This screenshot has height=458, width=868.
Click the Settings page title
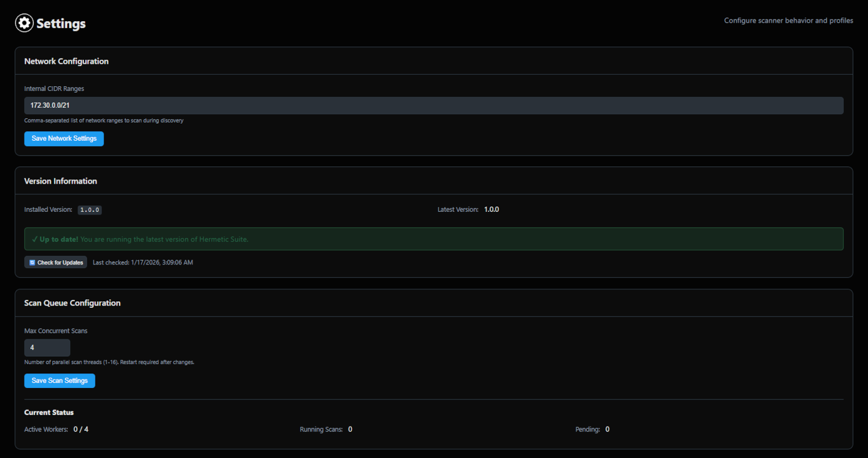pos(61,23)
